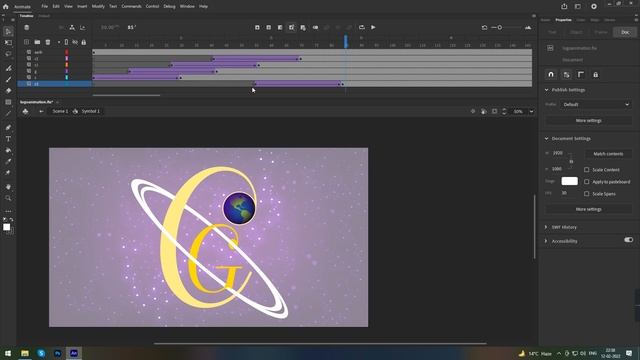Play the timeline animation
The height and width of the screenshot is (360, 640).
(373, 27)
